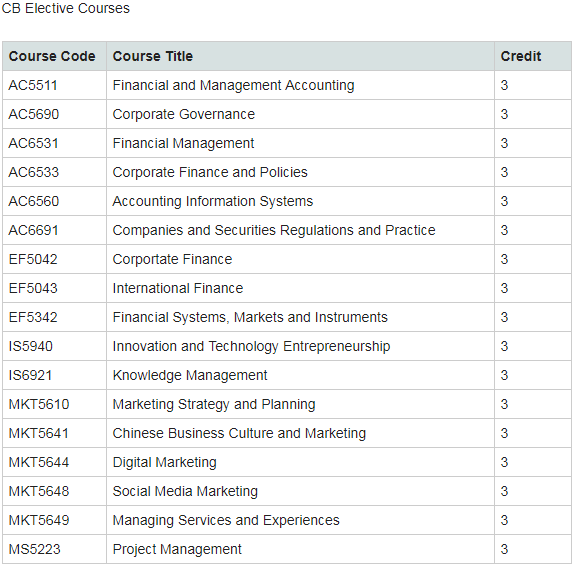This screenshot has height=567, width=575.
Task: Click Chinese Business Culture and Marketing title
Action: 239,434
